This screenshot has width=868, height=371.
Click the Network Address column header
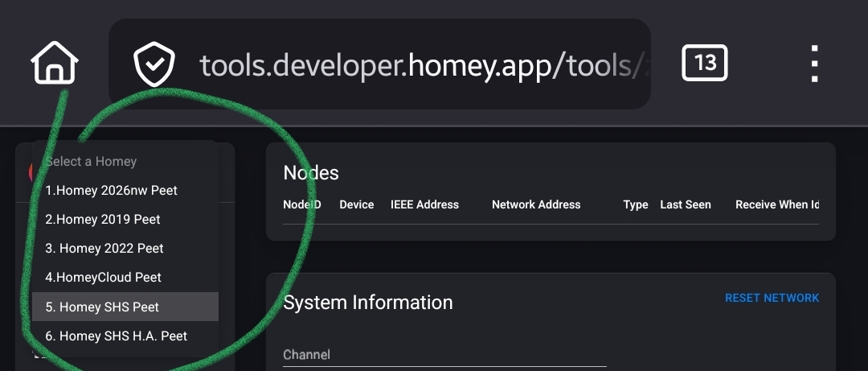tap(536, 204)
